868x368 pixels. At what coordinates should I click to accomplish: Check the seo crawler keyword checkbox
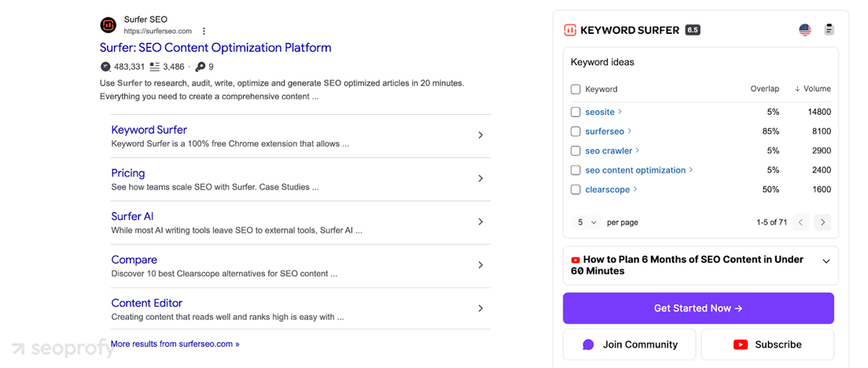(576, 150)
